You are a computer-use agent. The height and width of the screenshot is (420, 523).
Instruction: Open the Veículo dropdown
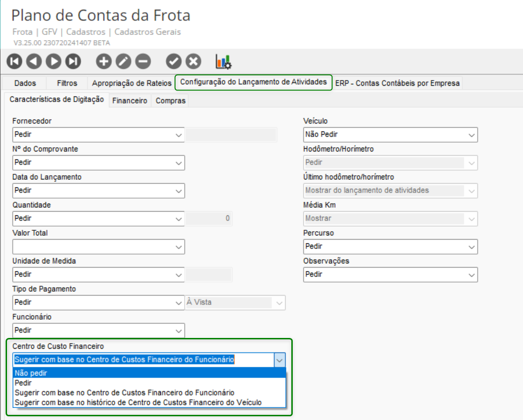[x=471, y=135]
